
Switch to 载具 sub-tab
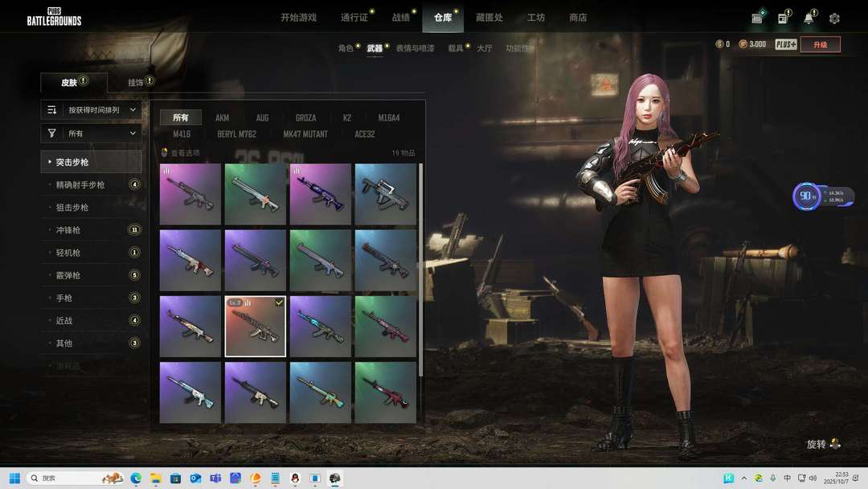point(456,48)
